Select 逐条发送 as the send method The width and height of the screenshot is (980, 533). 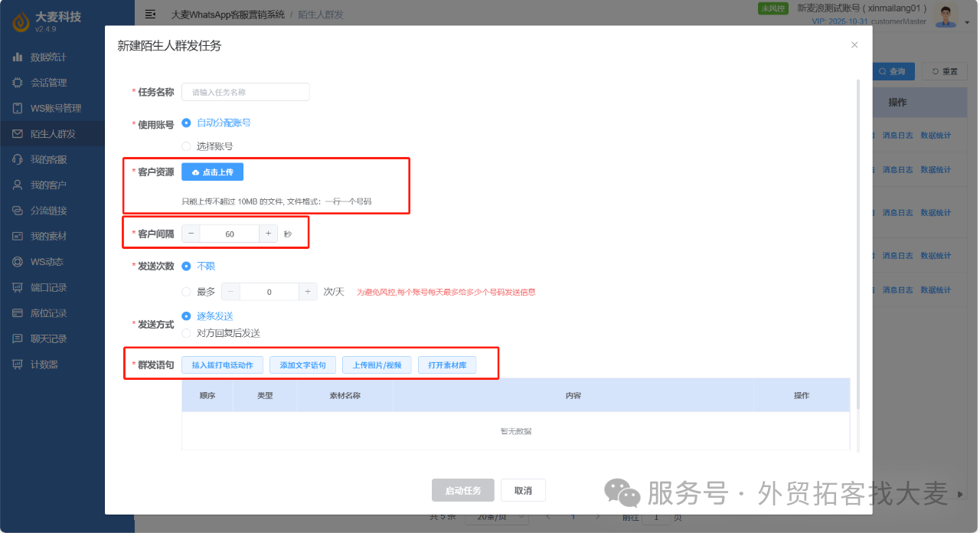[186, 316]
